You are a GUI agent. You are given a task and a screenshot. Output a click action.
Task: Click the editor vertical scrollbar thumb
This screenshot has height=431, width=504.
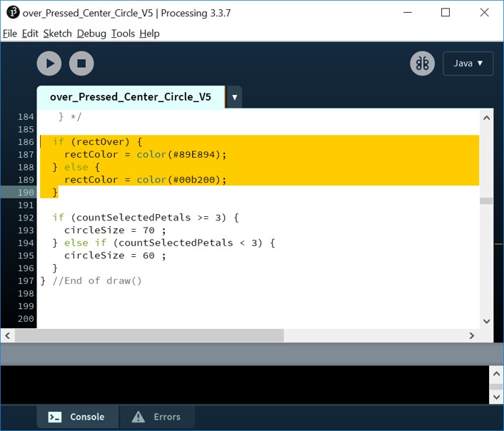pyautogui.click(x=486, y=201)
